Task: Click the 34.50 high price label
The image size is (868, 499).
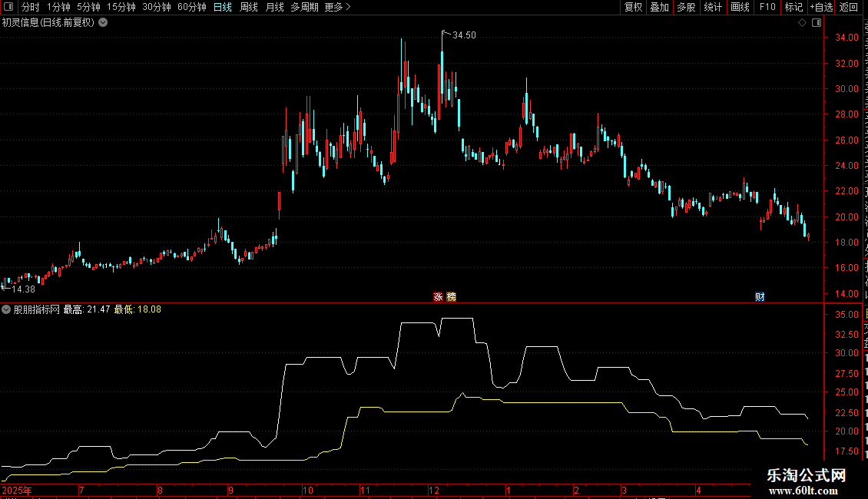Action: tap(464, 35)
